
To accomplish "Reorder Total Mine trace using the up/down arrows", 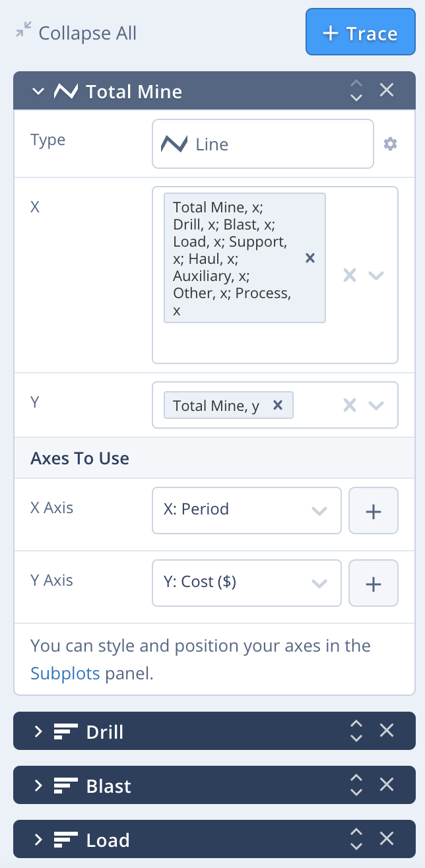I will tap(356, 90).
